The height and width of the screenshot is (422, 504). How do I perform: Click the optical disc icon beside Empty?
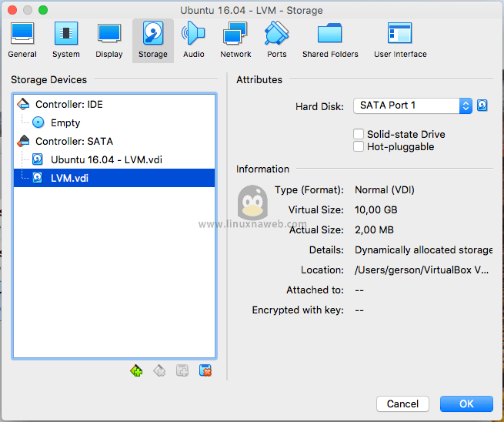click(x=38, y=122)
